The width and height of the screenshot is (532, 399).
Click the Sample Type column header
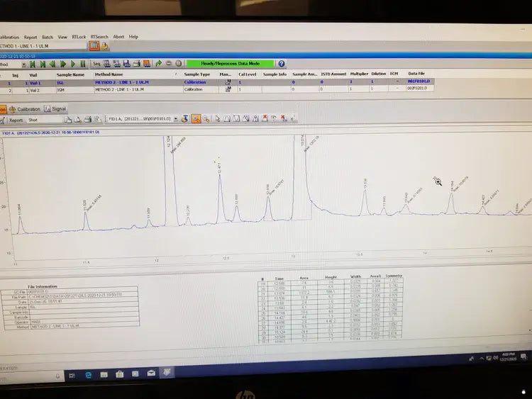197,74
